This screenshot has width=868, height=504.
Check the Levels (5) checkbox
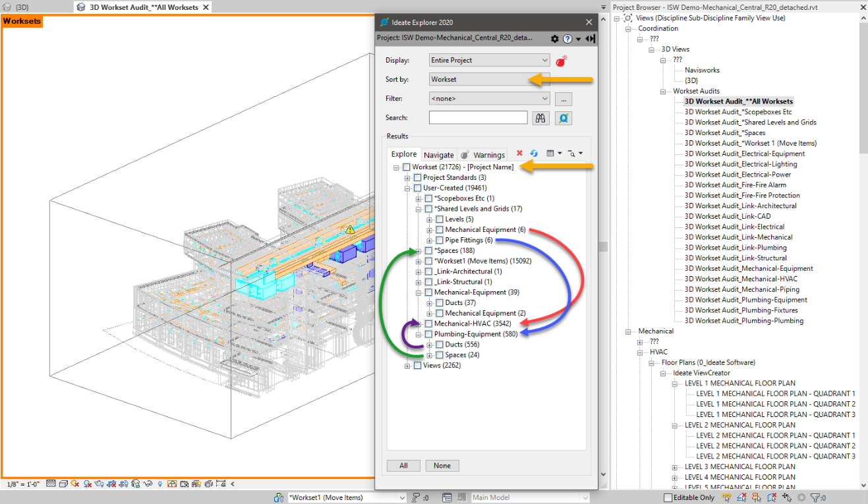point(439,219)
